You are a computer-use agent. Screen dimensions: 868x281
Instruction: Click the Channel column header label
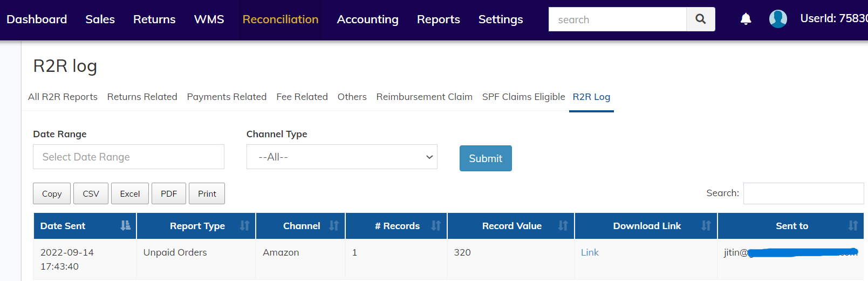click(x=302, y=226)
